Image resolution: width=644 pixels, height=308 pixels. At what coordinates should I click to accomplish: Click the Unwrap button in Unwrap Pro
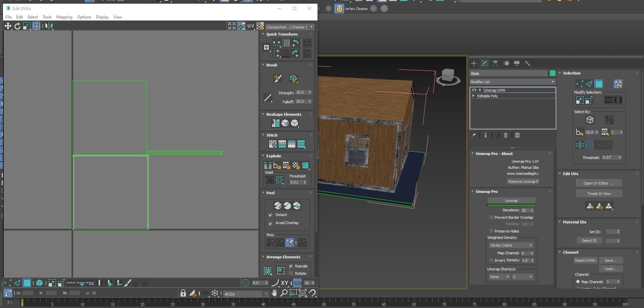point(511,201)
